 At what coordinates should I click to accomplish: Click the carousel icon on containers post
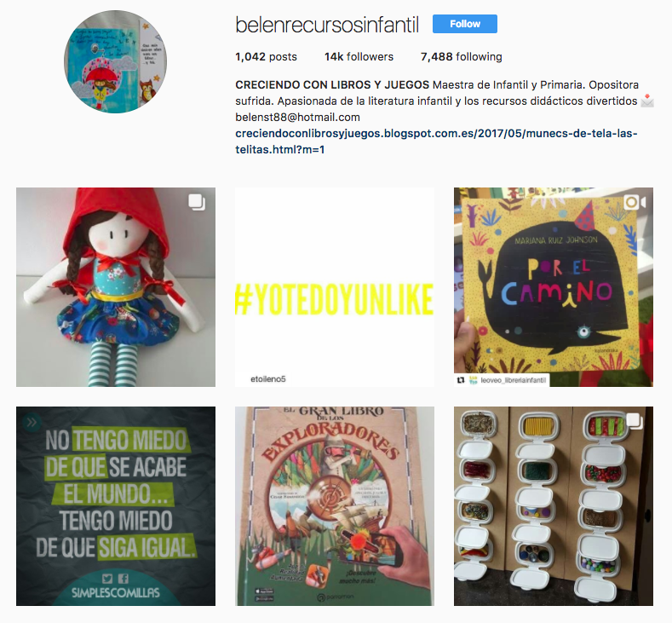click(635, 422)
